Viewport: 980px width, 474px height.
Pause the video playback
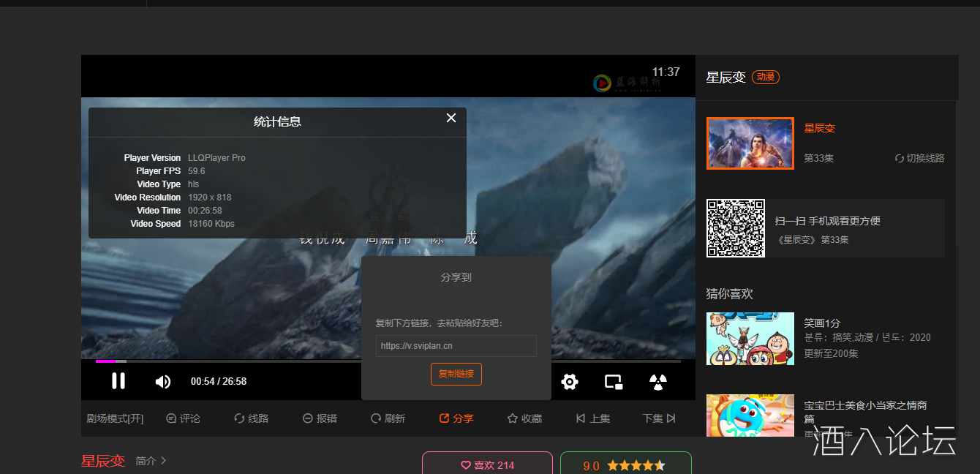118,381
